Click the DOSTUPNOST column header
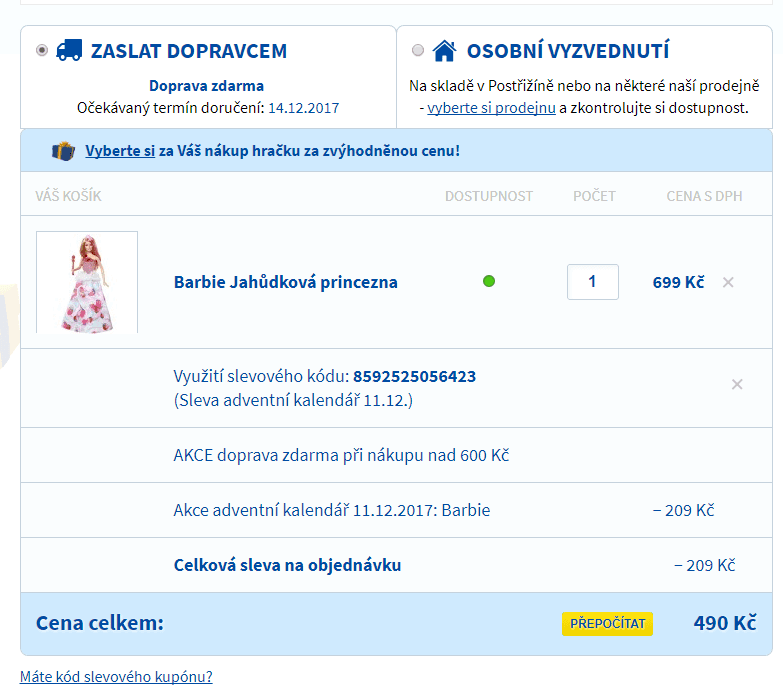The width and height of the screenshot is (783, 697). click(489, 196)
